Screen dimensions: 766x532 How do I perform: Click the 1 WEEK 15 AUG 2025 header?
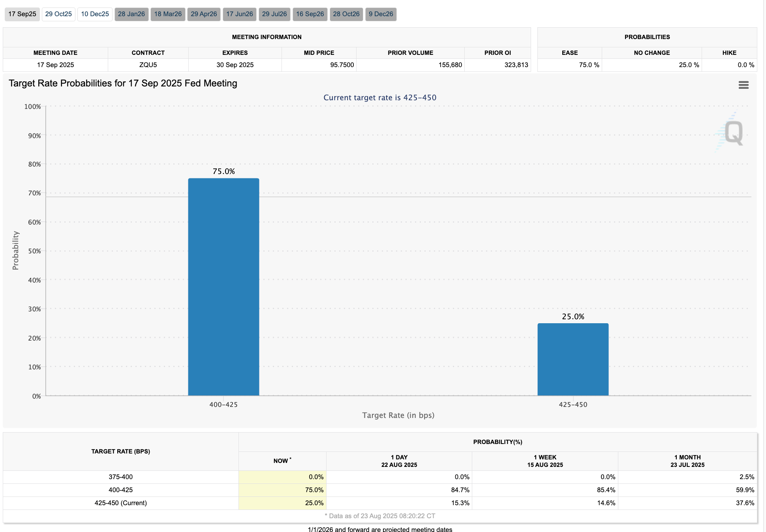[x=545, y=461]
